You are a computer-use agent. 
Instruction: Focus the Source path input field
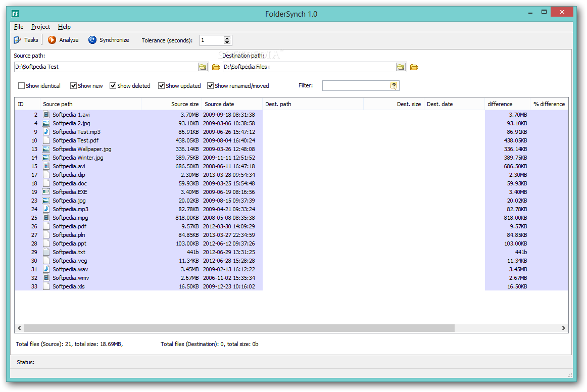coord(106,67)
